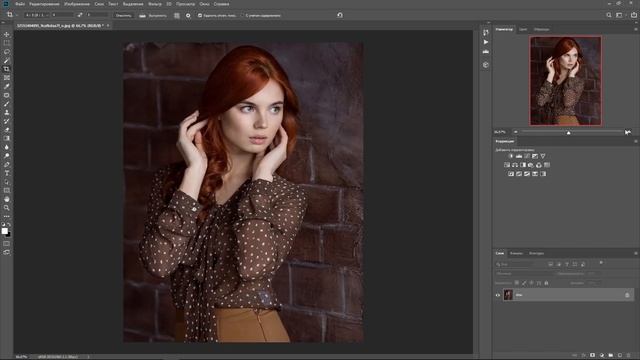Open Layers panel options menu
640x360 pixels.
tap(636, 253)
